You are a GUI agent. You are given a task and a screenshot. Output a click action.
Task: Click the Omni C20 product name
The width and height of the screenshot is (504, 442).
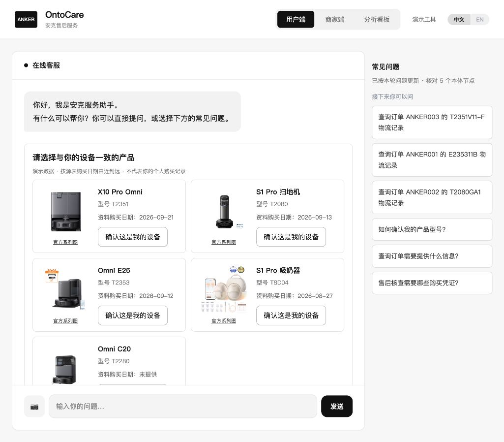(x=115, y=349)
